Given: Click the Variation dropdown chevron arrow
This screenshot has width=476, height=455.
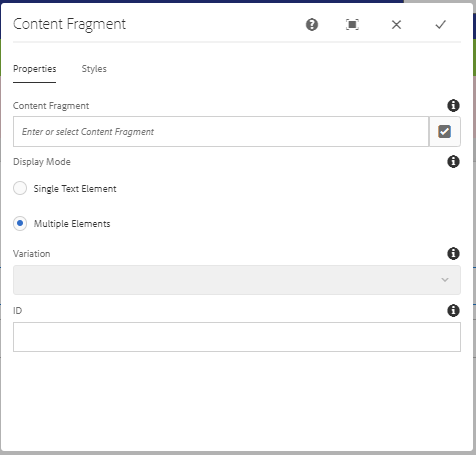Looking at the screenshot, I should point(445,280).
